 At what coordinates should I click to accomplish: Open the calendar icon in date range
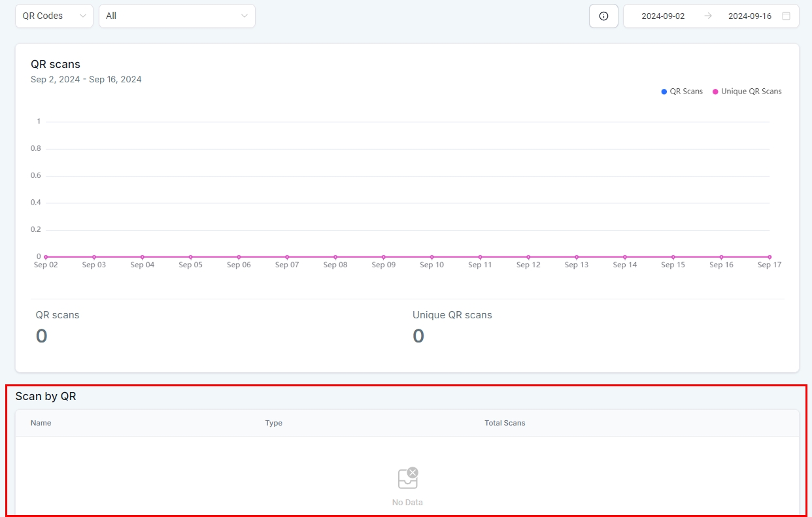(x=786, y=16)
